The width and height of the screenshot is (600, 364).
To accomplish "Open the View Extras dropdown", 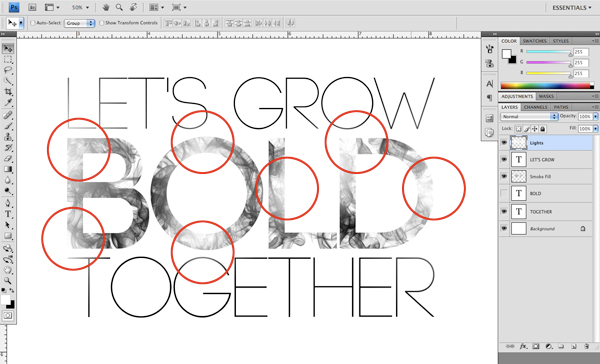I will pos(52,7).
